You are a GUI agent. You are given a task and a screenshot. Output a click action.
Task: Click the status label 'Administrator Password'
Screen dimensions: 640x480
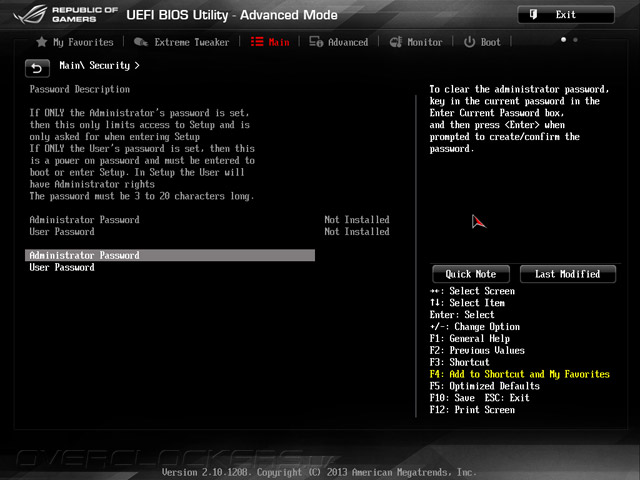[x=84, y=220]
